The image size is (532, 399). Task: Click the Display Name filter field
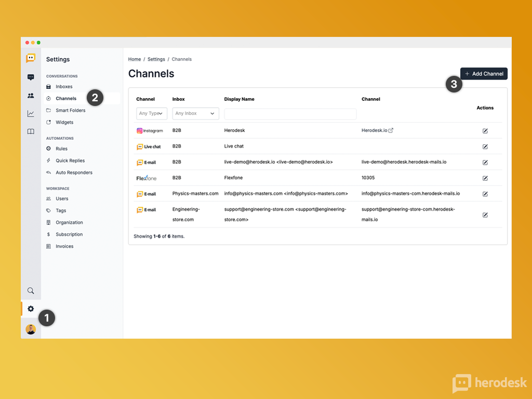tap(290, 114)
